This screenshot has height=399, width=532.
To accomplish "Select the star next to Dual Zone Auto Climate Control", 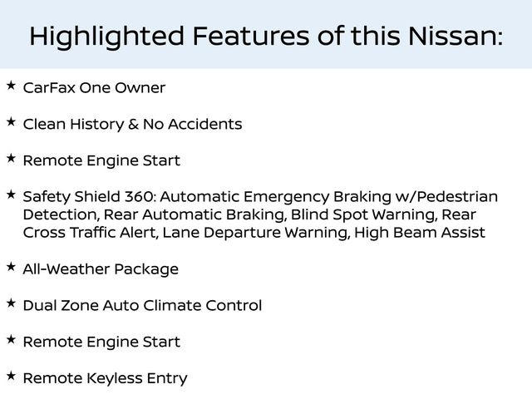I will (10, 303).
